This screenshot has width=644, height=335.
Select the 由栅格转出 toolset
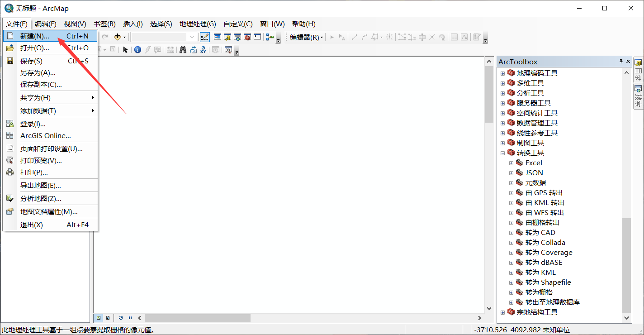tap(543, 222)
